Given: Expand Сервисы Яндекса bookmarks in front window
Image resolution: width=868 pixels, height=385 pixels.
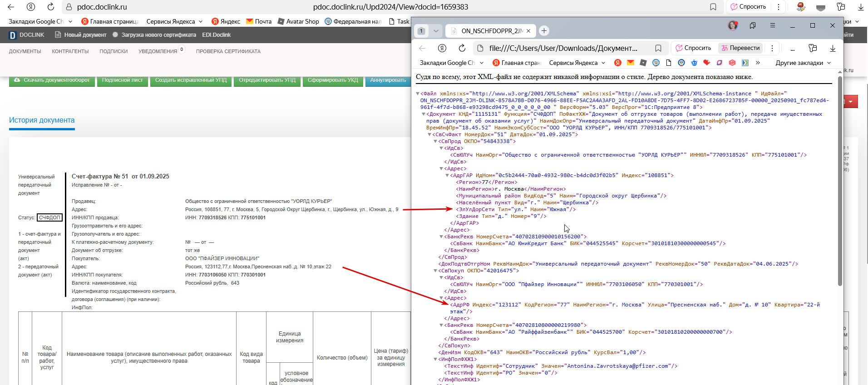Looking at the screenshot, I should coord(577,63).
